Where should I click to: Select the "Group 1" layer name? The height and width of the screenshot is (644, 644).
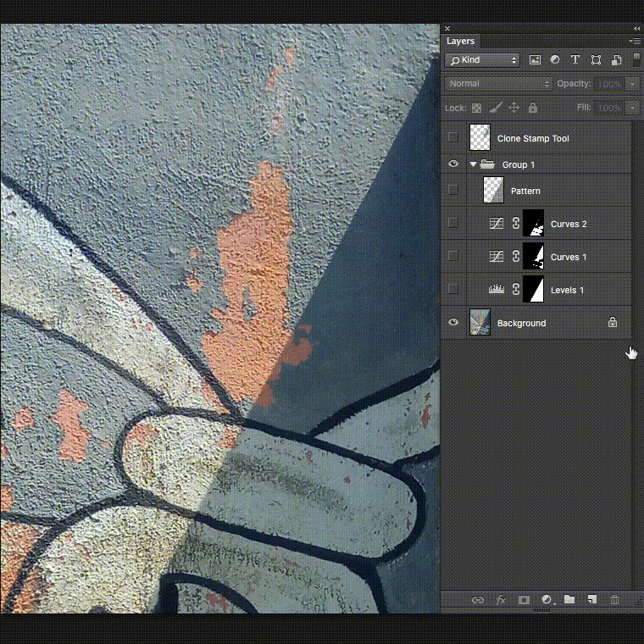(x=519, y=164)
